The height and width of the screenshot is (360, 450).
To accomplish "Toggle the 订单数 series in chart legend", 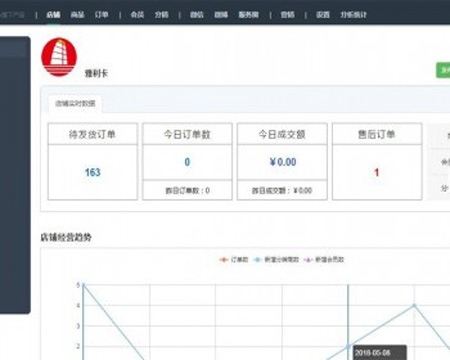I will coord(234,259).
